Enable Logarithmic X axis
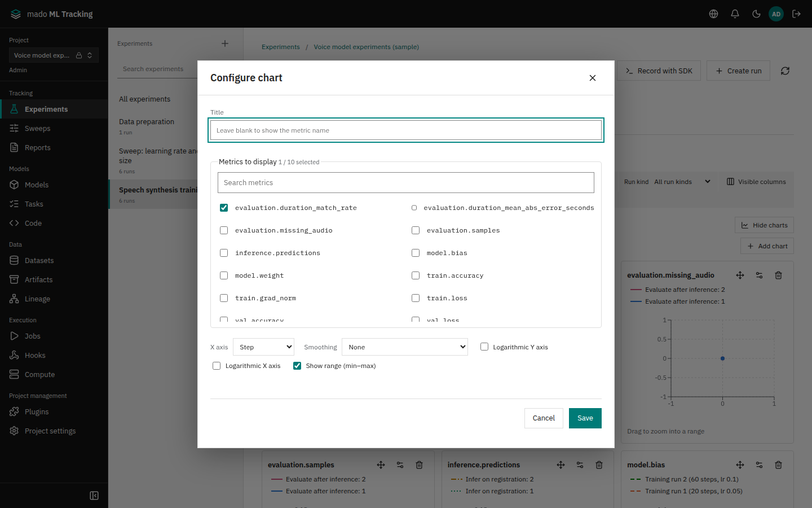Viewport: 812px width, 508px height. coord(217,366)
